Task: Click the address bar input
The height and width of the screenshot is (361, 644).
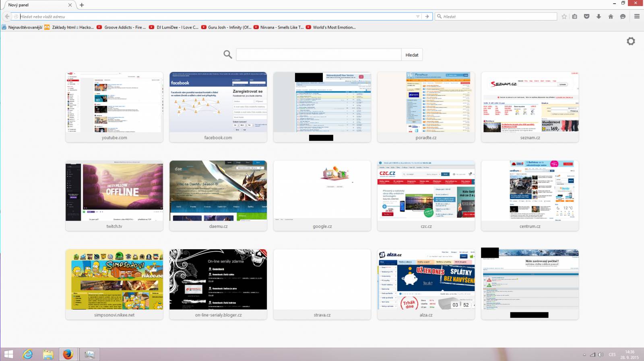Action: pyautogui.click(x=217, y=16)
